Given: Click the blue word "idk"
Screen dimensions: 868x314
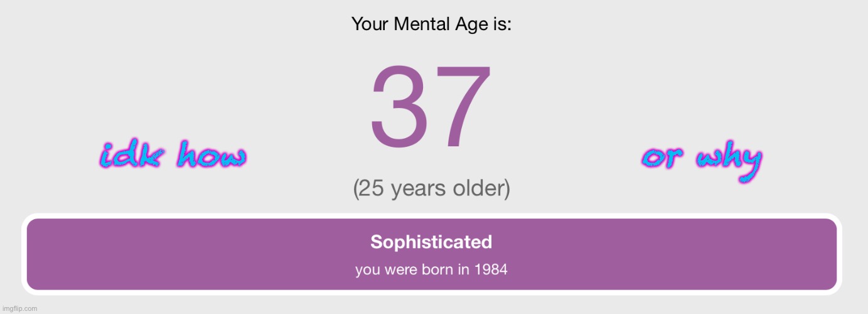Looking at the screenshot, I should pos(130,154).
